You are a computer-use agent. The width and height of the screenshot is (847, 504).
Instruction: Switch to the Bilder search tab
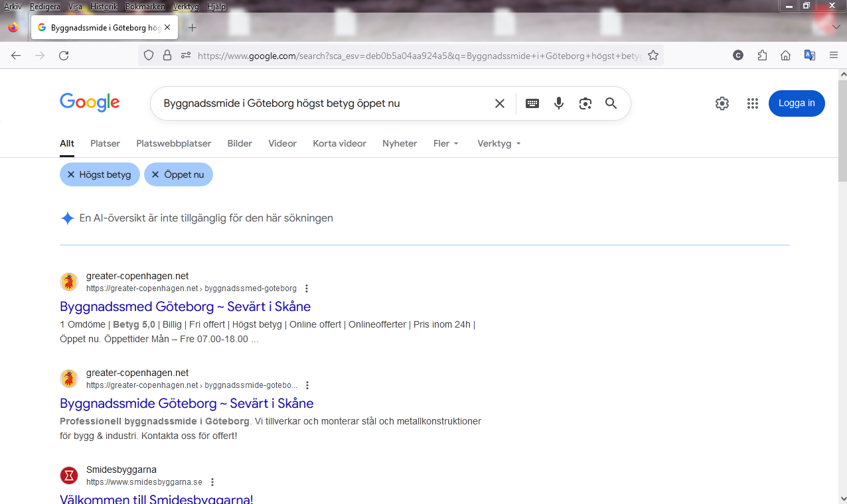click(240, 143)
